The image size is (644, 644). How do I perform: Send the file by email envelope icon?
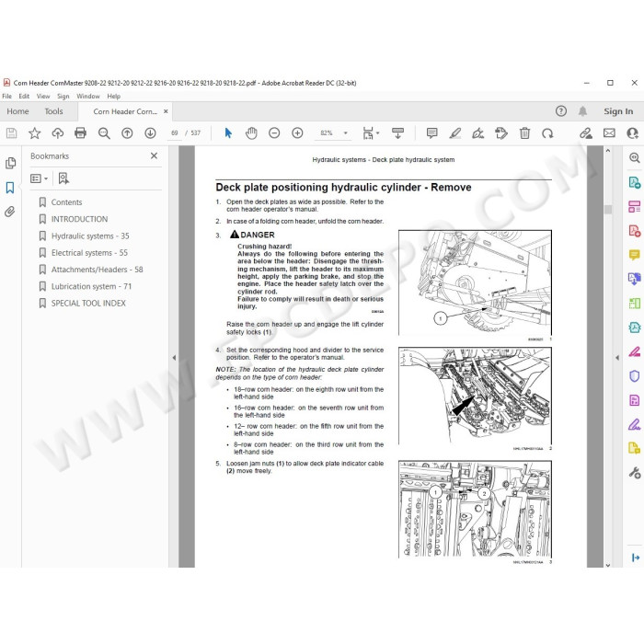609,133
